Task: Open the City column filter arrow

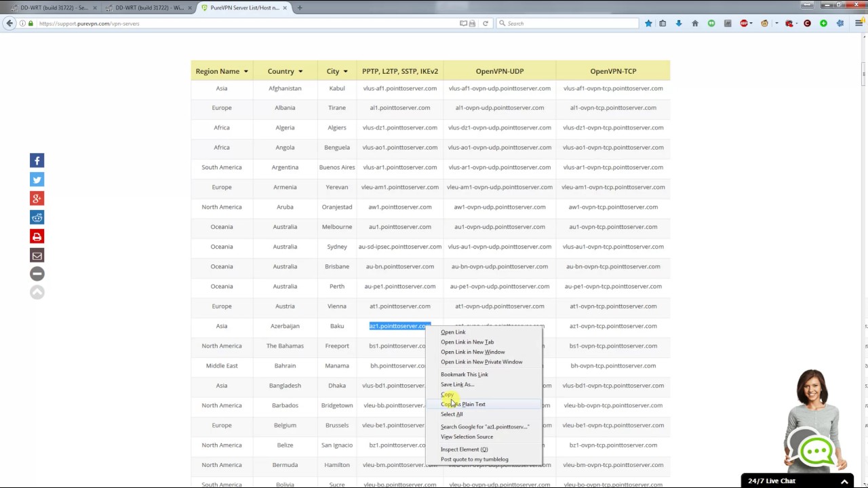Action: (345, 71)
